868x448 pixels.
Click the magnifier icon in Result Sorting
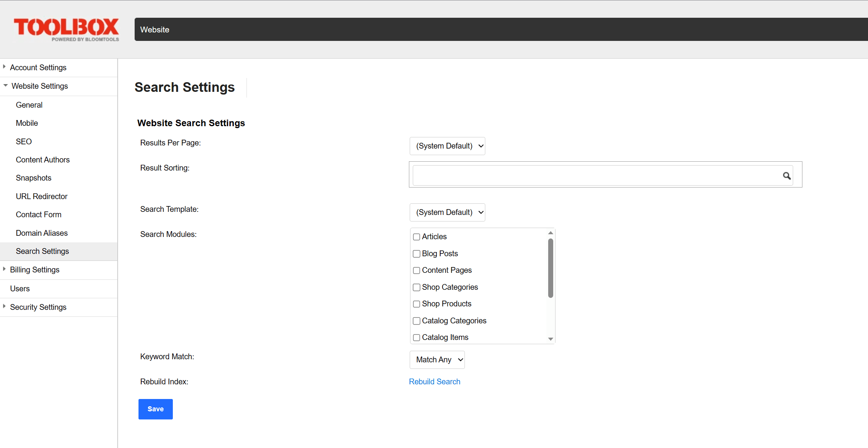(x=787, y=176)
